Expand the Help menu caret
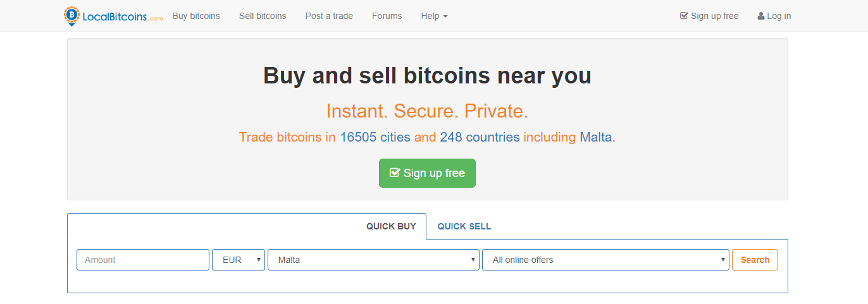 pos(445,16)
